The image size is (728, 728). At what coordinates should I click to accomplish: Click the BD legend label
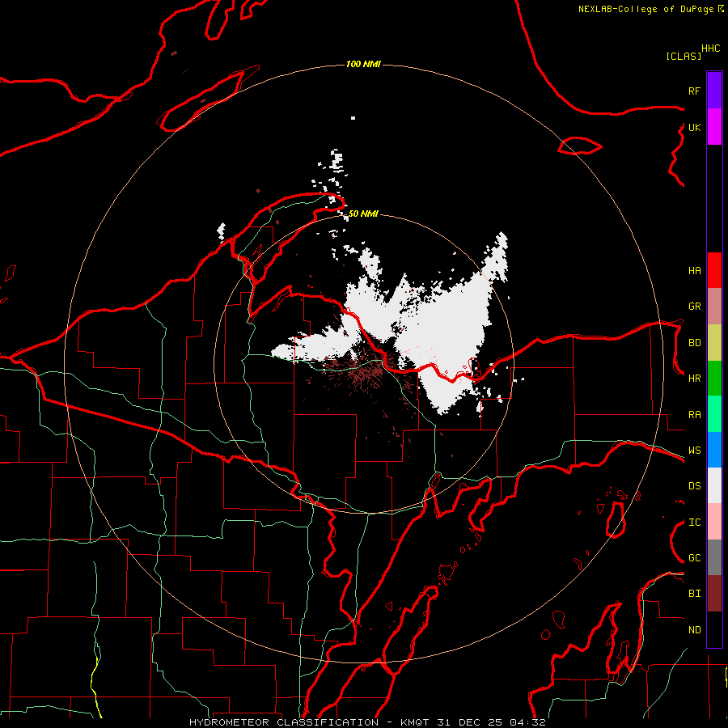click(694, 343)
